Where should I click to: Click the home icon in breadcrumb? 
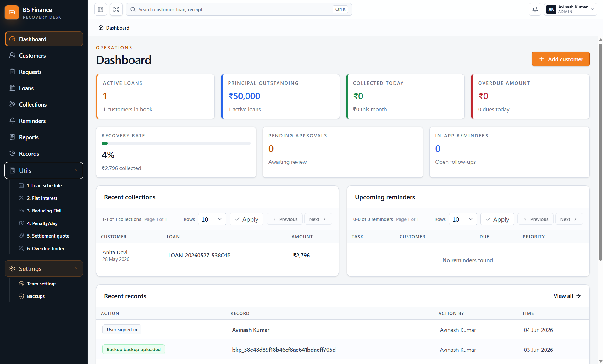pos(101,28)
